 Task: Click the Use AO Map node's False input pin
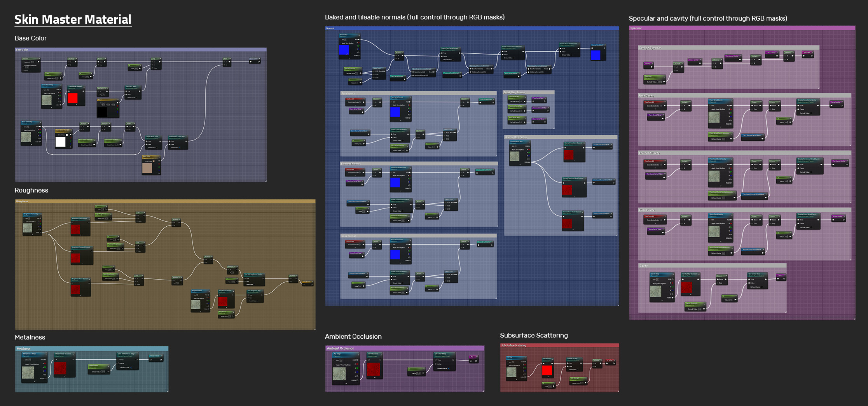(x=435, y=364)
